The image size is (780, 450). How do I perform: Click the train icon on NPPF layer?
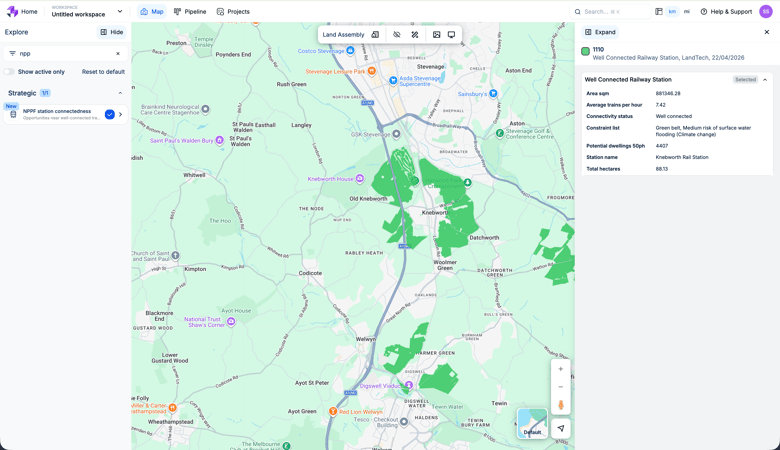(x=13, y=114)
